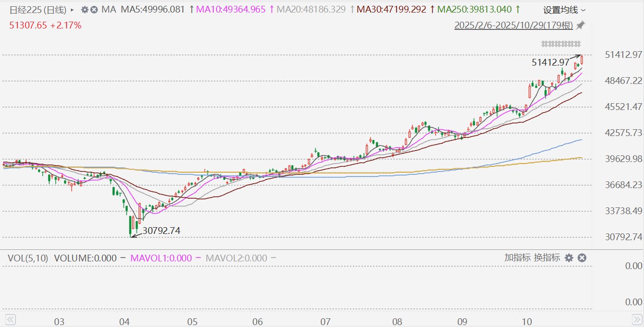Click the 30792.74 low price annotation
The height and width of the screenshot is (327, 644).
(x=161, y=231)
